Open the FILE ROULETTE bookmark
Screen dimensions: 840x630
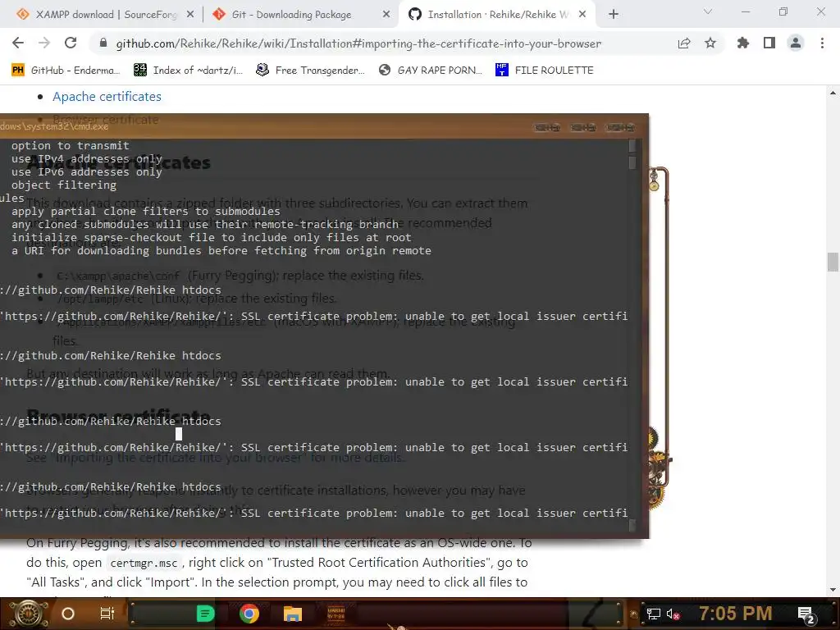point(545,71)
